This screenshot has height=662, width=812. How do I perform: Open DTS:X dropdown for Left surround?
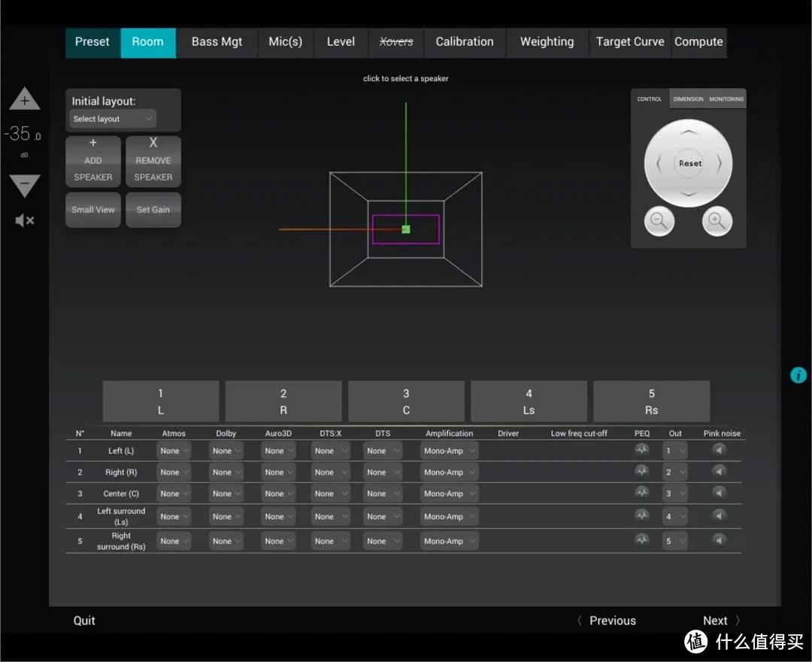pyautogui.click(x=330, y=517)
